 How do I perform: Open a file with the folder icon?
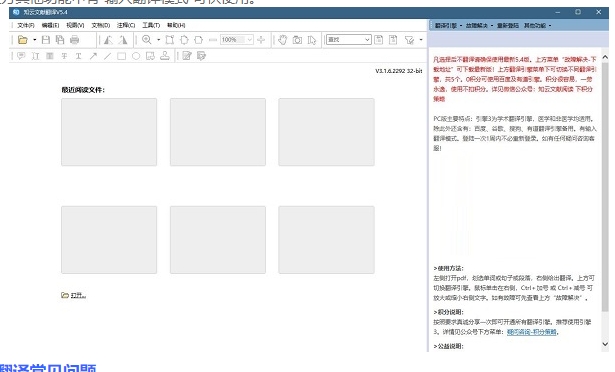click(23, 40)
